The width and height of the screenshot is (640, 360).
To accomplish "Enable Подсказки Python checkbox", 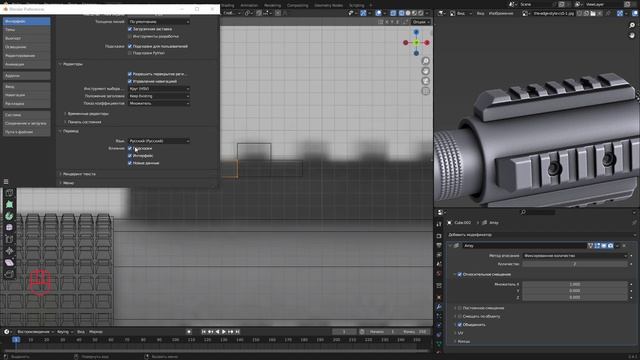I will point(130,53).
